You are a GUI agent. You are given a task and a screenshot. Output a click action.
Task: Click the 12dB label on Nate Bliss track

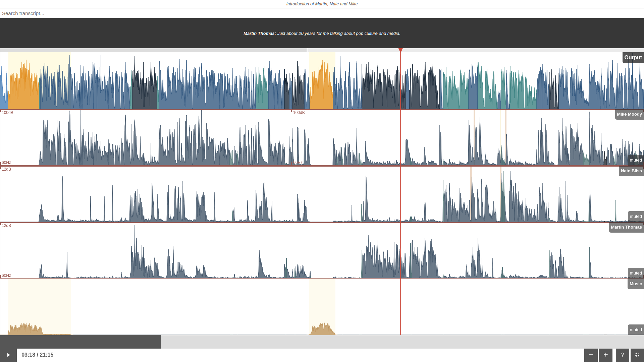[x=6, y=169]
